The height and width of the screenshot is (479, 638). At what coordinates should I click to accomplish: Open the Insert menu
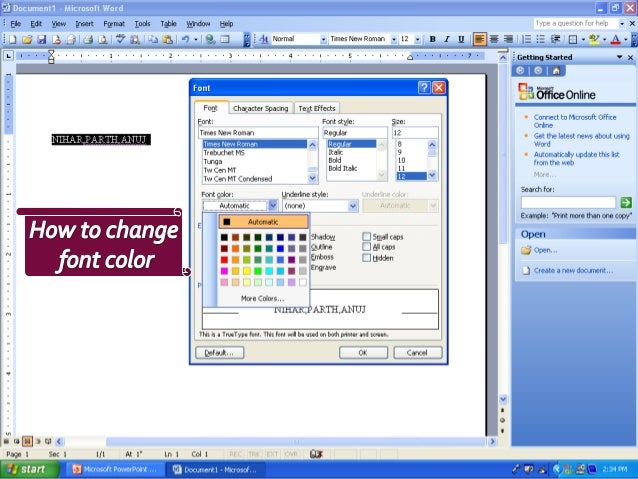point(84,24)
